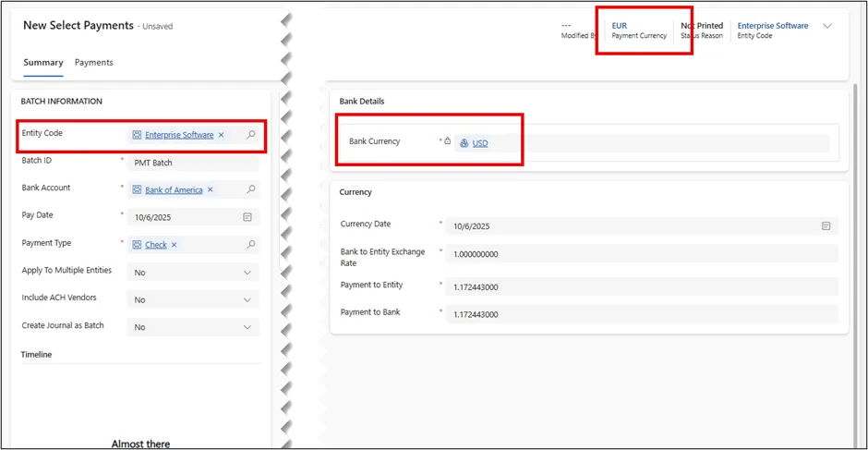Click the New Select Payments title
This screenshot has height=450, width=868.
tap(78, 26)
